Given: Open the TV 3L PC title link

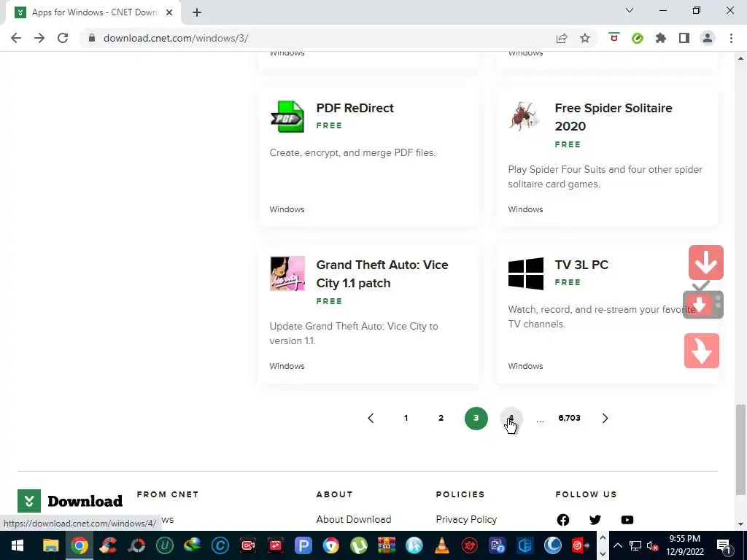Looking at the screenshot, I should tap(581, 265).
